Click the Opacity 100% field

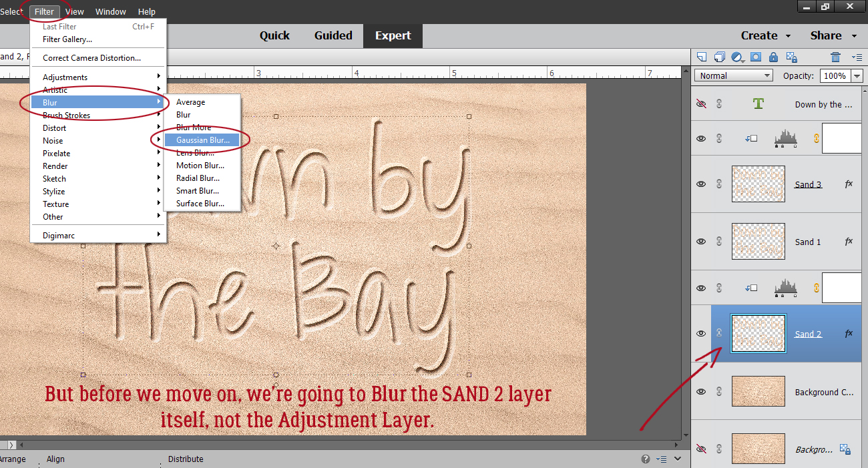point(835,75)
